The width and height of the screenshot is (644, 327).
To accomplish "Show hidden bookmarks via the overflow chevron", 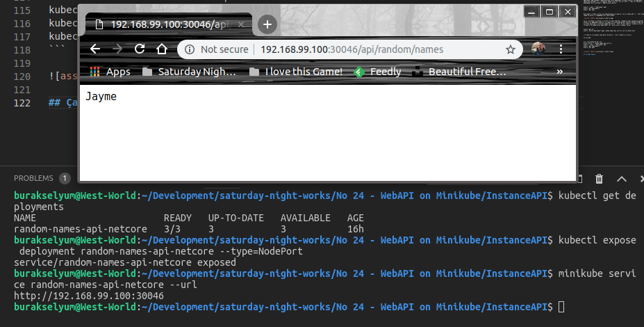I will click(559, 71).
